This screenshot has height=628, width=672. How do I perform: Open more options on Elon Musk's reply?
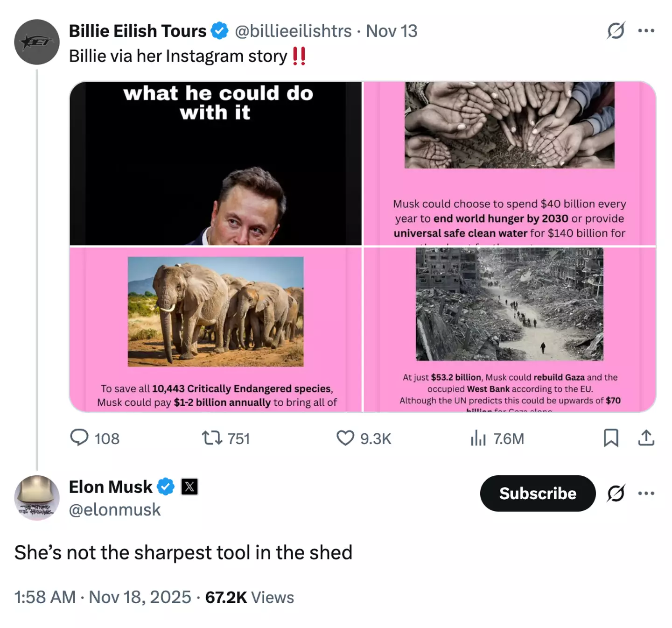(646, 494)
